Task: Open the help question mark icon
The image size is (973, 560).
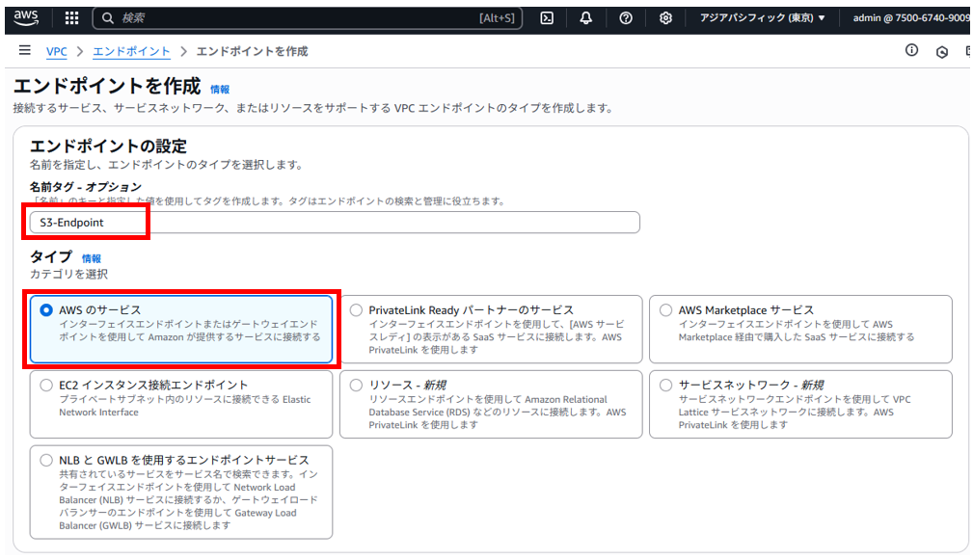Action: click(626, 18)
